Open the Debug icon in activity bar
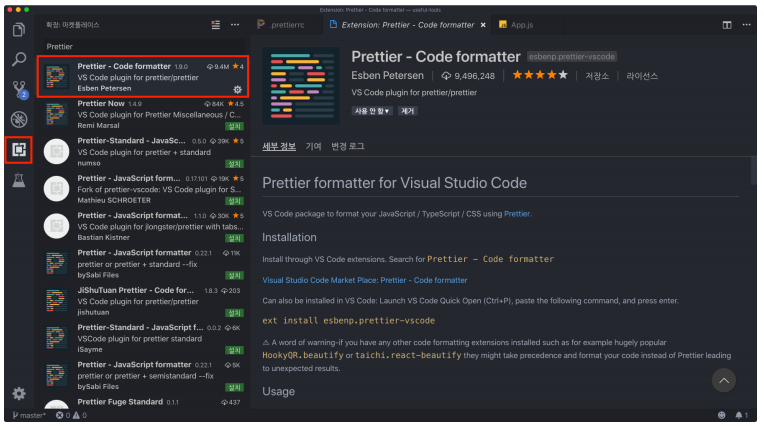 coord(19,119)
